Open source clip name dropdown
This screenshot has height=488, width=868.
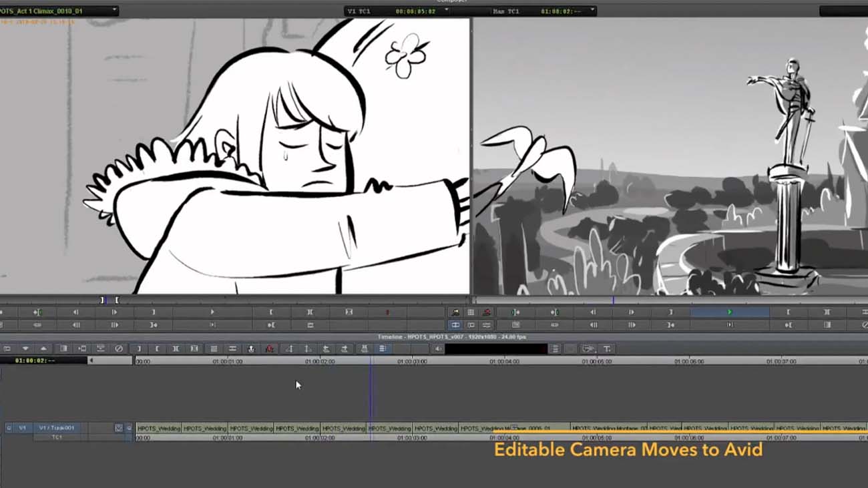click(115, 11)
